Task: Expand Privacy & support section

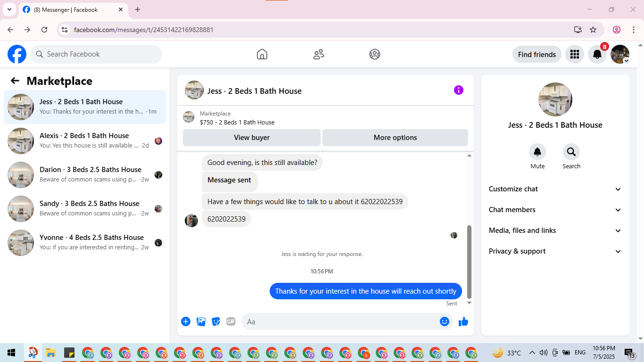Action: point(555,251)
